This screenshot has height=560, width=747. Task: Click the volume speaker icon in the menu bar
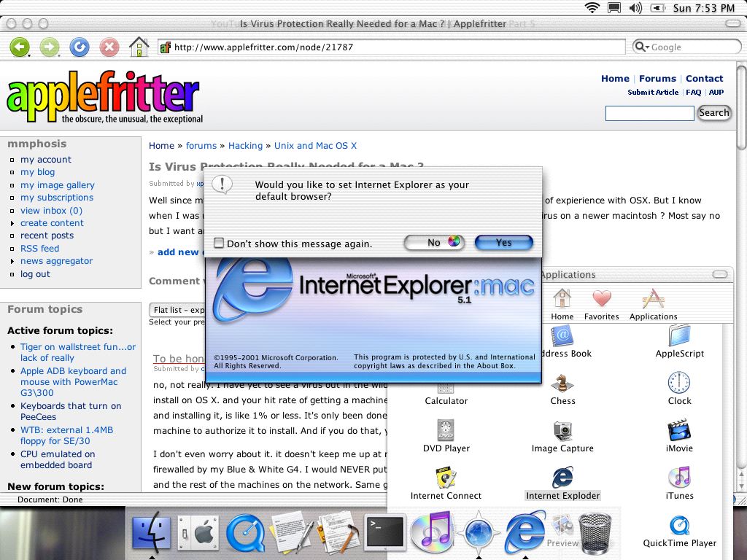[635, 7]
